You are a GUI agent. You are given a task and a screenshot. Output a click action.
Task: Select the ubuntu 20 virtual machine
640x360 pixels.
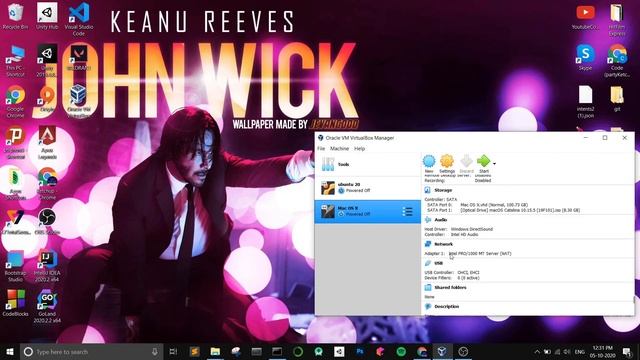pyautogui.click(x=367, y=188)
